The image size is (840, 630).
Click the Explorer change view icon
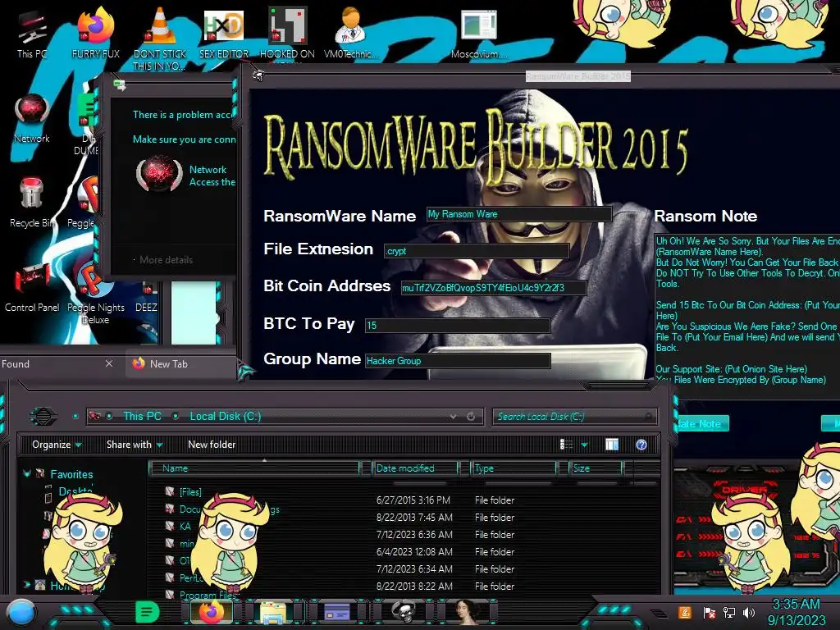tap(566, 445)
